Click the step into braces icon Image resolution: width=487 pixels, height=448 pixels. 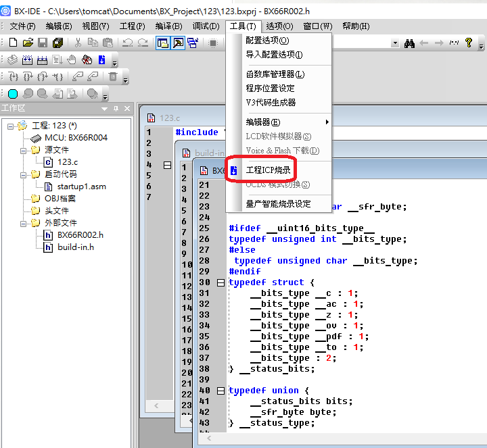[x=14, y=76]
